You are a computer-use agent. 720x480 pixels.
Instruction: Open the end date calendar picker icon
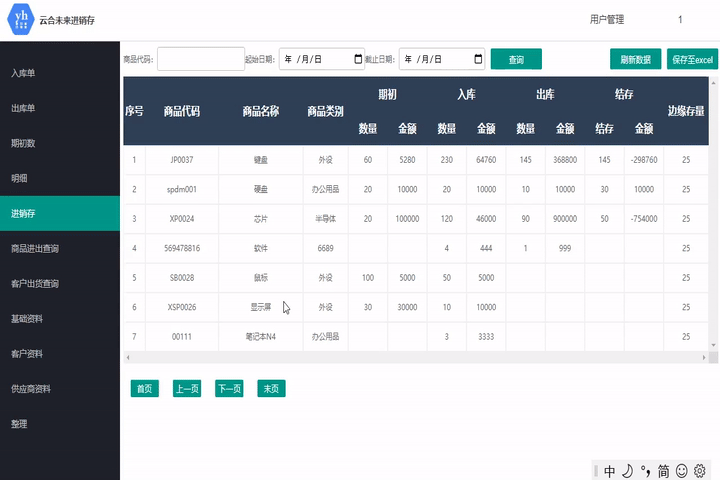[478, 59]
